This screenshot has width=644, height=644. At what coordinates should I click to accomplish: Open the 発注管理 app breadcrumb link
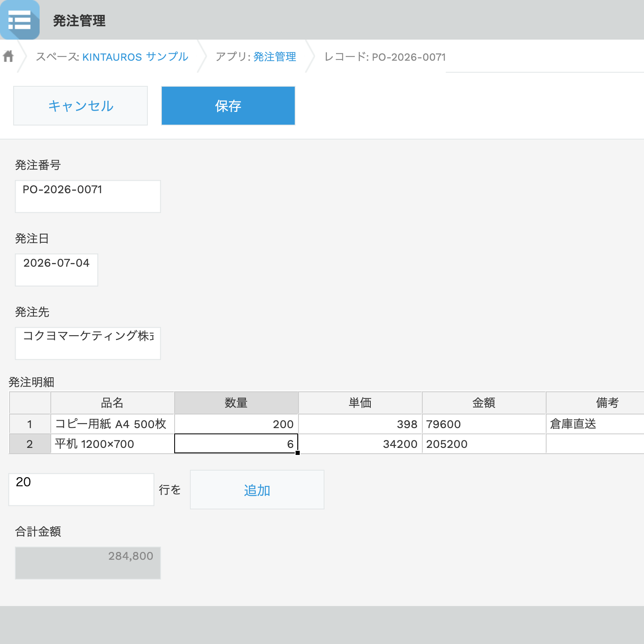275,57
